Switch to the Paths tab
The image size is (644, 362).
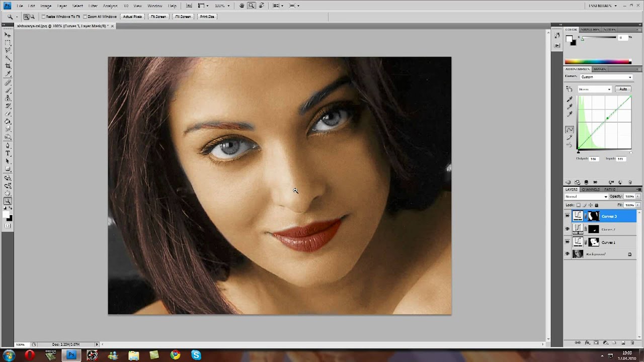pos(610,190)
